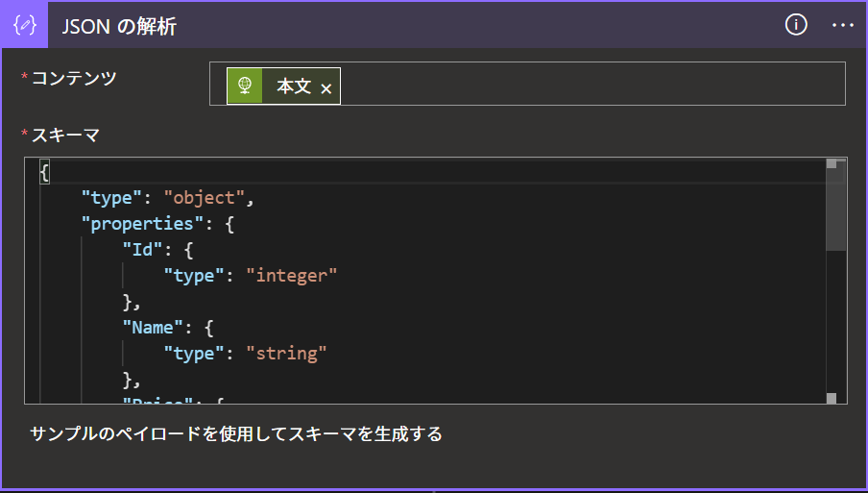Click the "string" type value

[286, 354]
